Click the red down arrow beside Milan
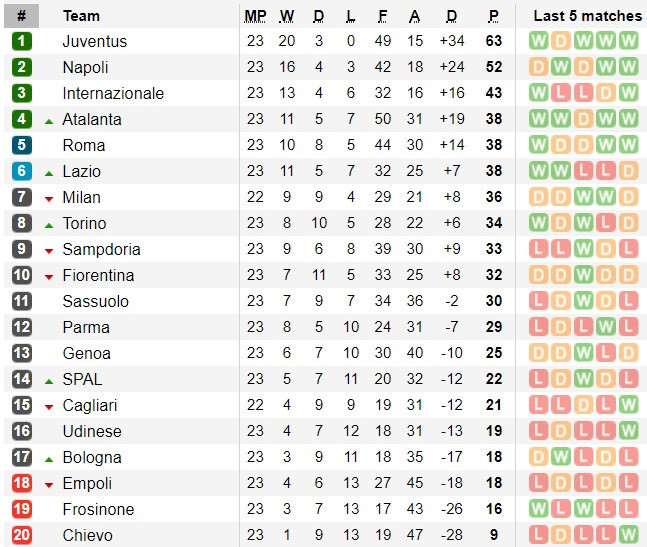This screenshot has height=547, width=647. point(48,198)
